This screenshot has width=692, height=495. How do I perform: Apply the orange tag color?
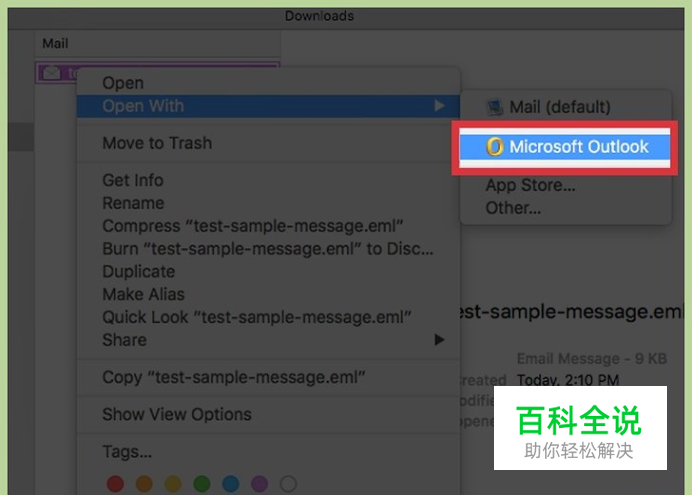(144, 484)
